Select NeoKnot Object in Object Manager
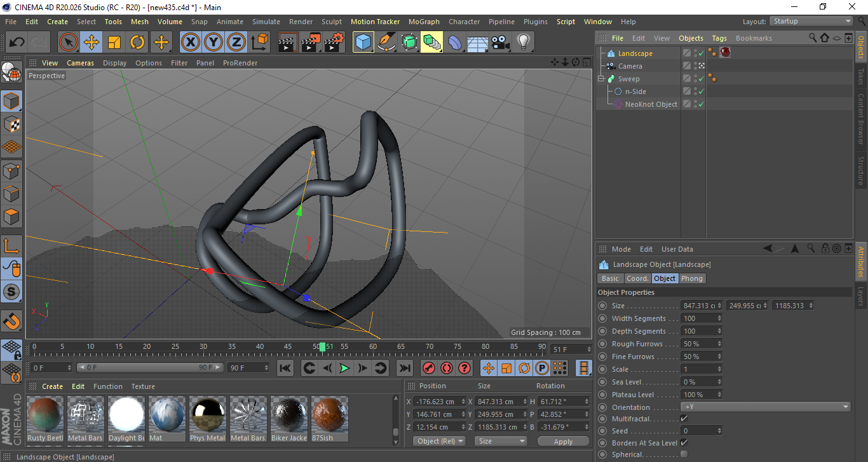The image size is (868, 462). coord(651,104)
